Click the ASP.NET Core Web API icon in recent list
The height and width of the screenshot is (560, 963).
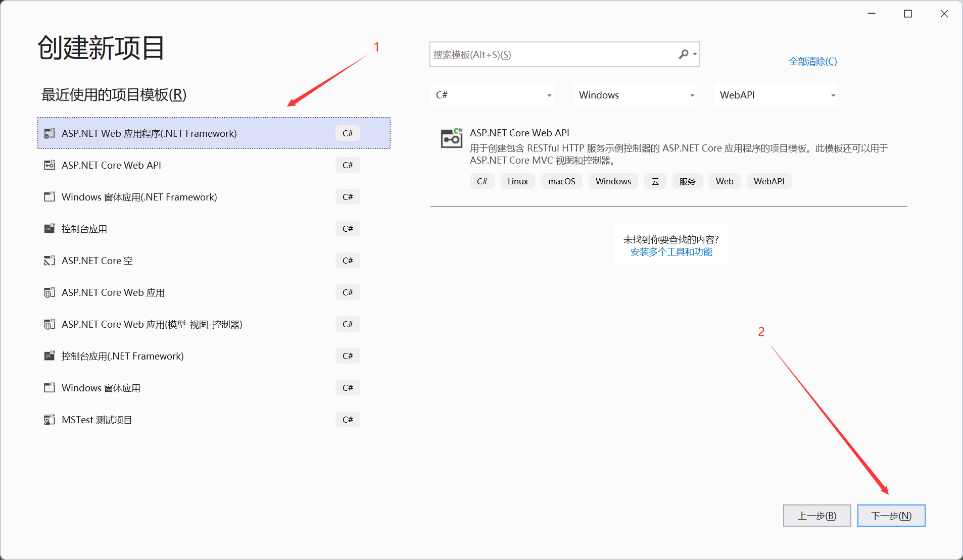pos(49,165)
